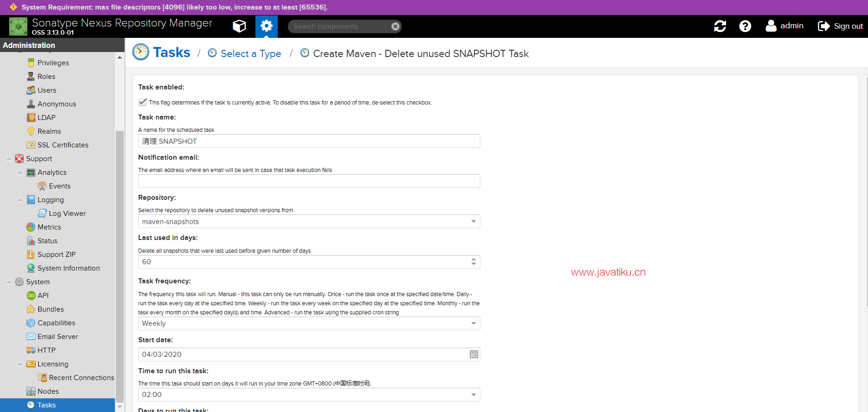Click the Refresh icon in header
868x412 pixels.
point(720,26)
